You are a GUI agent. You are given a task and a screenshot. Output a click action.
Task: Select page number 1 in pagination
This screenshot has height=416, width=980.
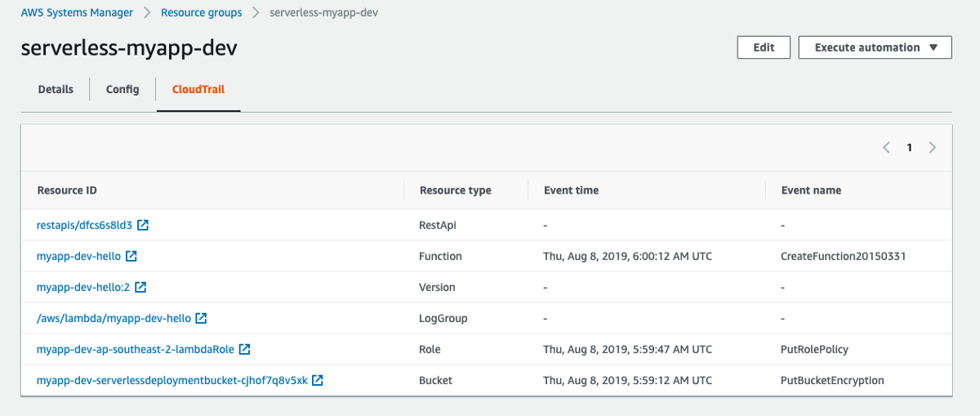[x=909, y=148]
